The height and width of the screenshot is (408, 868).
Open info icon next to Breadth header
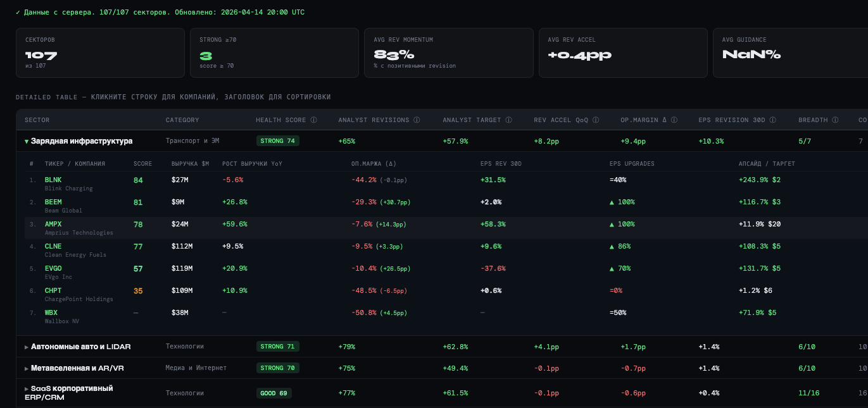(835, 120)
